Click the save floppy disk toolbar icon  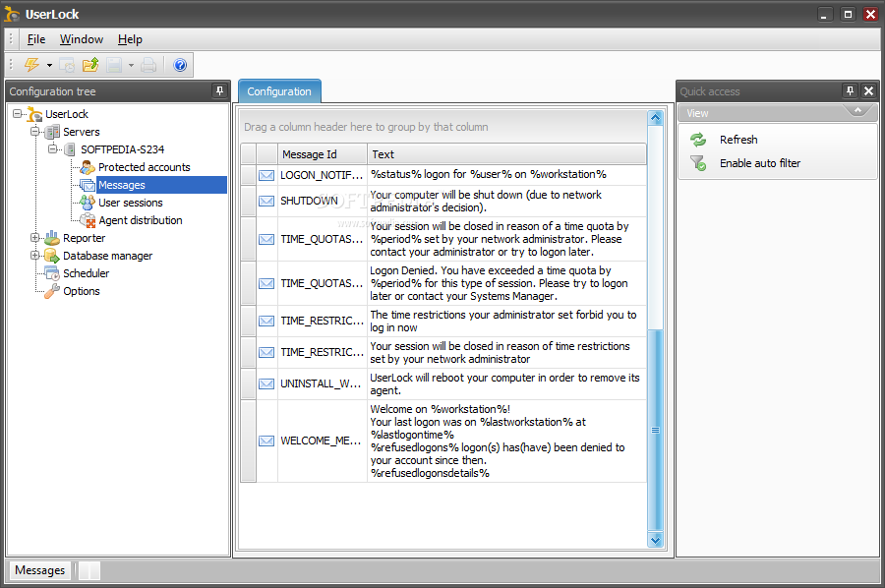click(x=115, y=65)
